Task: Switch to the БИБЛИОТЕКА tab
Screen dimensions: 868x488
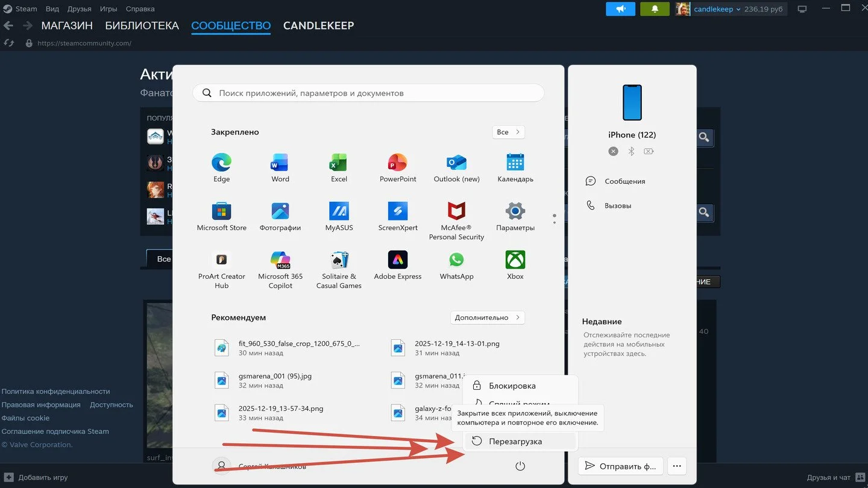Action: click(142, 26)
